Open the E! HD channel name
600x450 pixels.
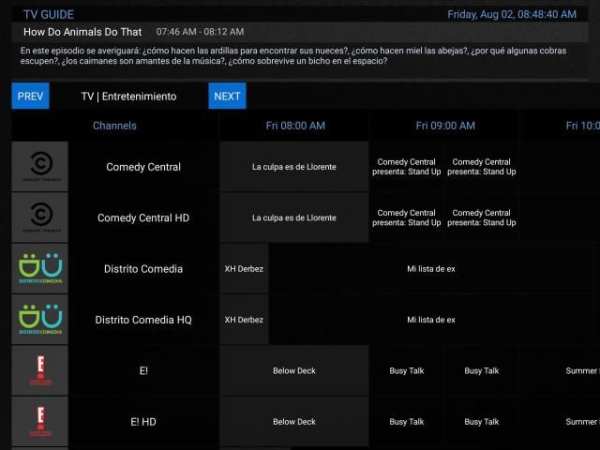coord(143,422)
